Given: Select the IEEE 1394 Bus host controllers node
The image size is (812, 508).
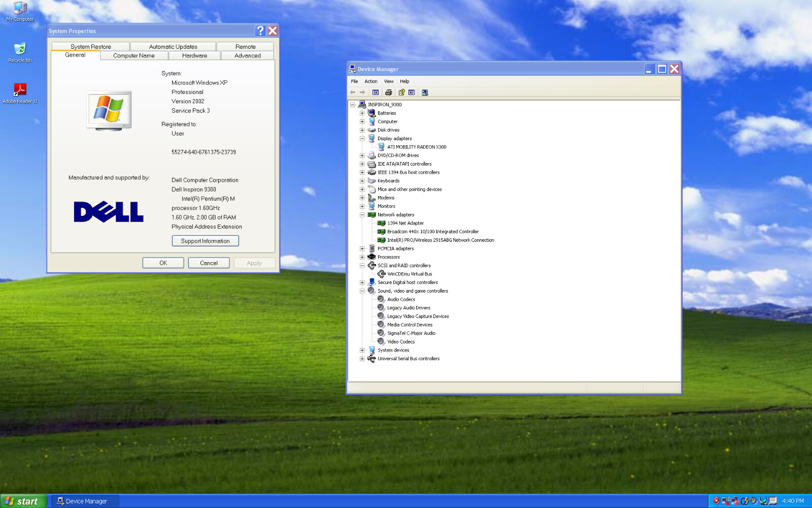Looking at the screenshot, I should [409, 172].
